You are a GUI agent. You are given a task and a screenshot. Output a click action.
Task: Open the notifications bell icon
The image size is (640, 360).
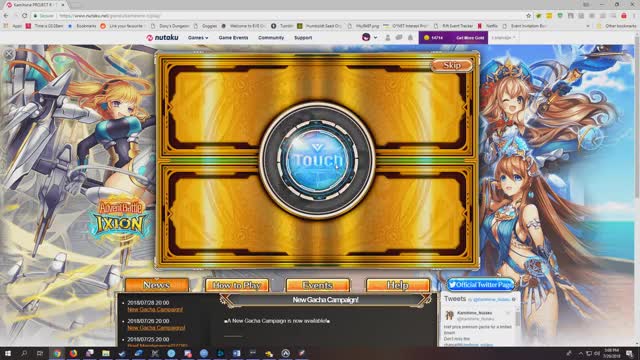pyautogui.click(x=410, y=38)
